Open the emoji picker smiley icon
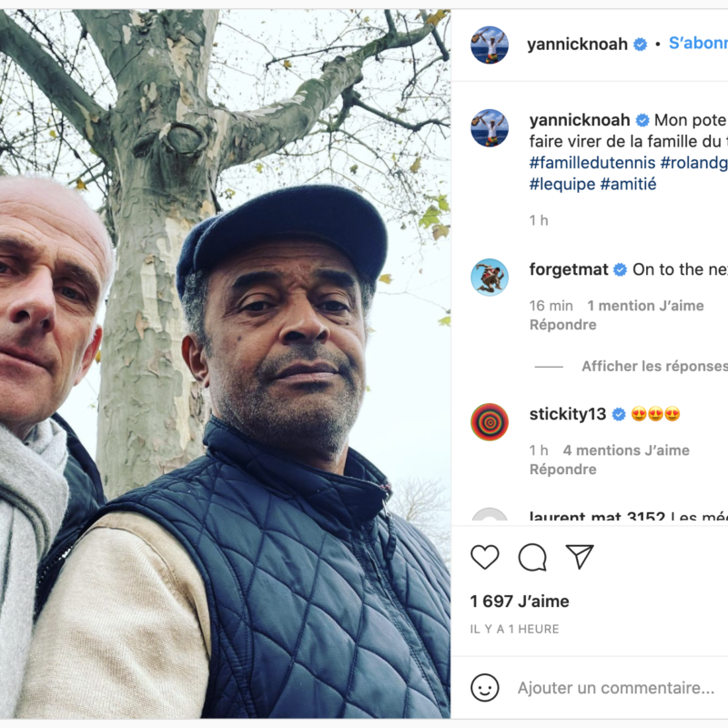The width and height of the screenshot is (728, 728). (485, 688)
